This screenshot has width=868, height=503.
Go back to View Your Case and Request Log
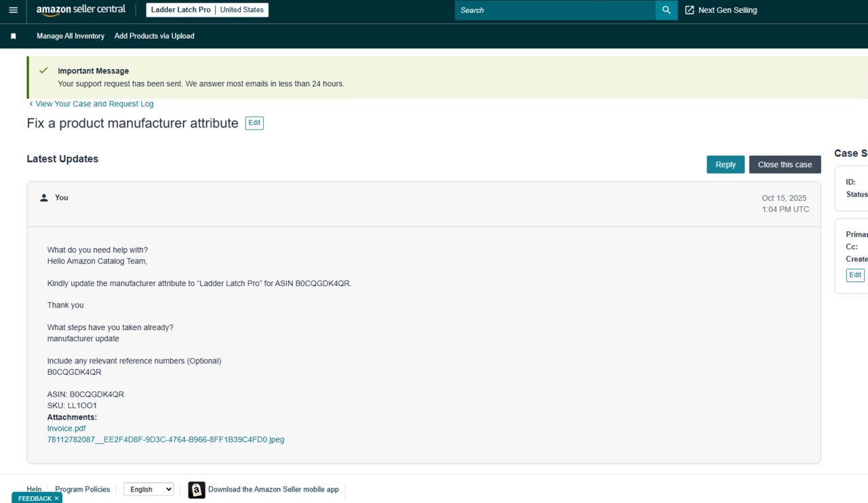click(91, 103)
